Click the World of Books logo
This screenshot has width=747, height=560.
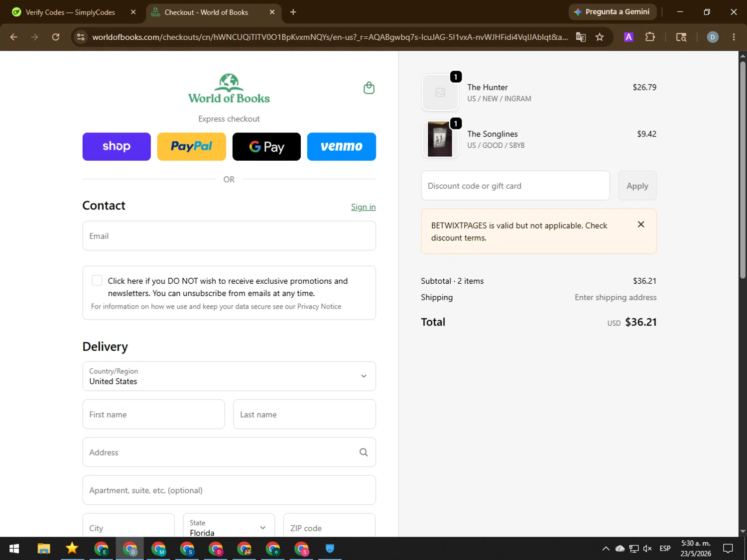[229, 89]
